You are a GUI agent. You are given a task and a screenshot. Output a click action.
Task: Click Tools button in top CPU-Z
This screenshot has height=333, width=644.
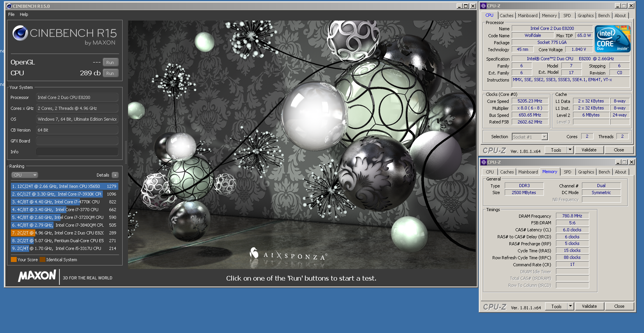click(556, 150)
